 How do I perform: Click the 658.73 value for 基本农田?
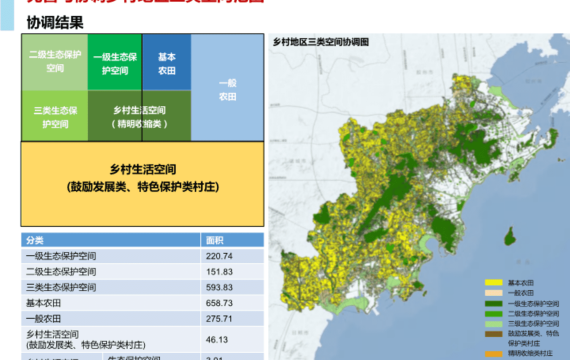[219, 303]
